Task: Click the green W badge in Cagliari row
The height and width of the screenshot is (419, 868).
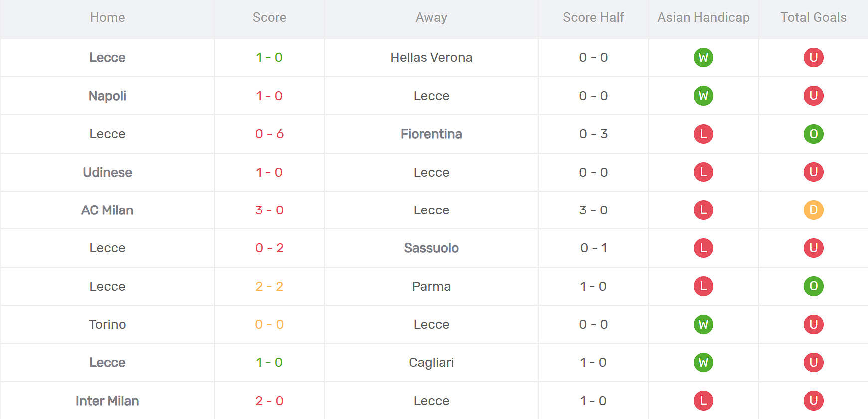Action: coord(703,362)
